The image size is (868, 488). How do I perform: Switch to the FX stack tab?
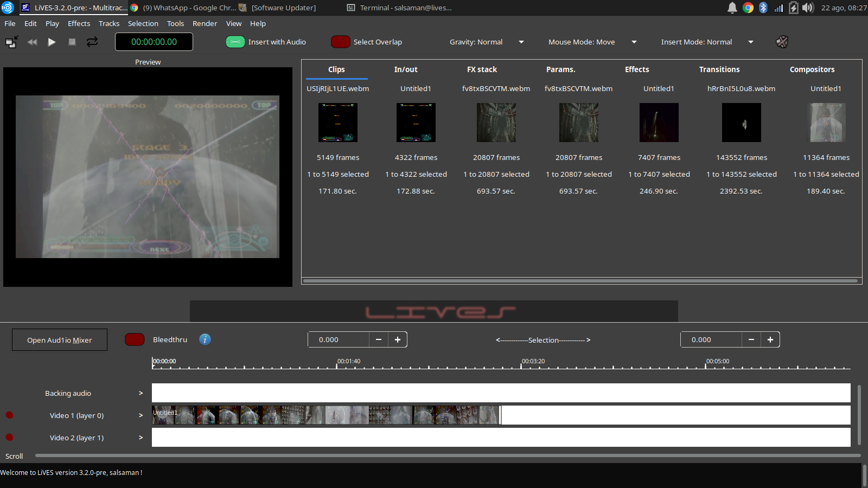click(482, 69)
